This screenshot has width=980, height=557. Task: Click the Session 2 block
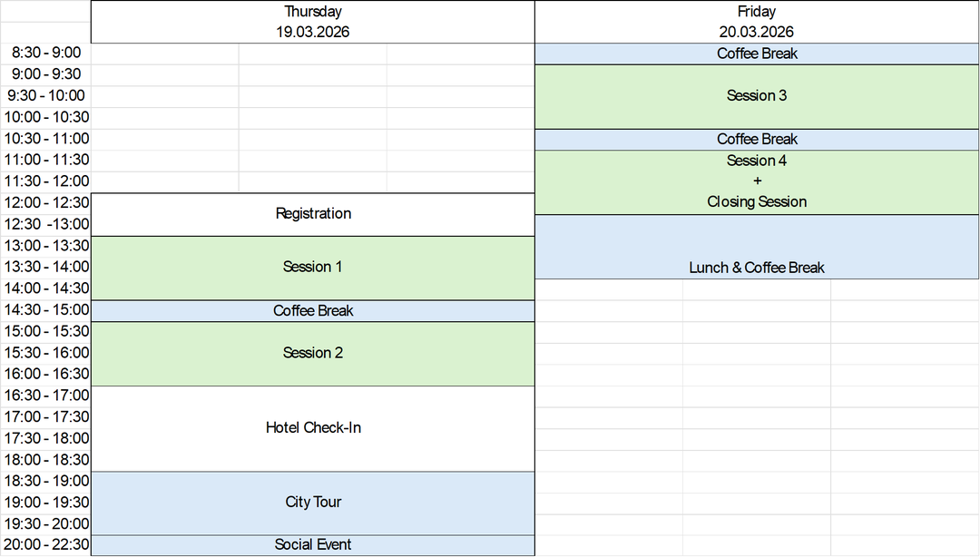pos(313,353)
